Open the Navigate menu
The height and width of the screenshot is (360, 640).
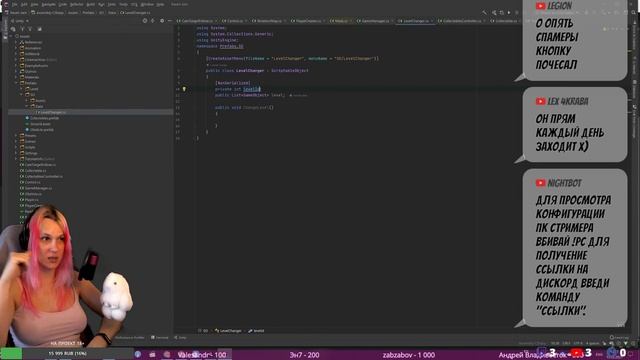click(49, 4)
